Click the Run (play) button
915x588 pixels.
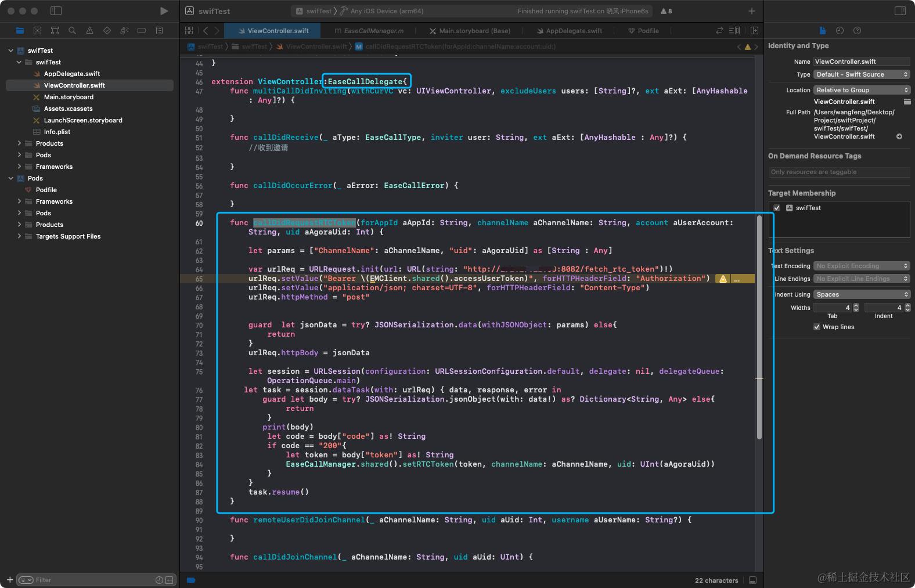164,11
